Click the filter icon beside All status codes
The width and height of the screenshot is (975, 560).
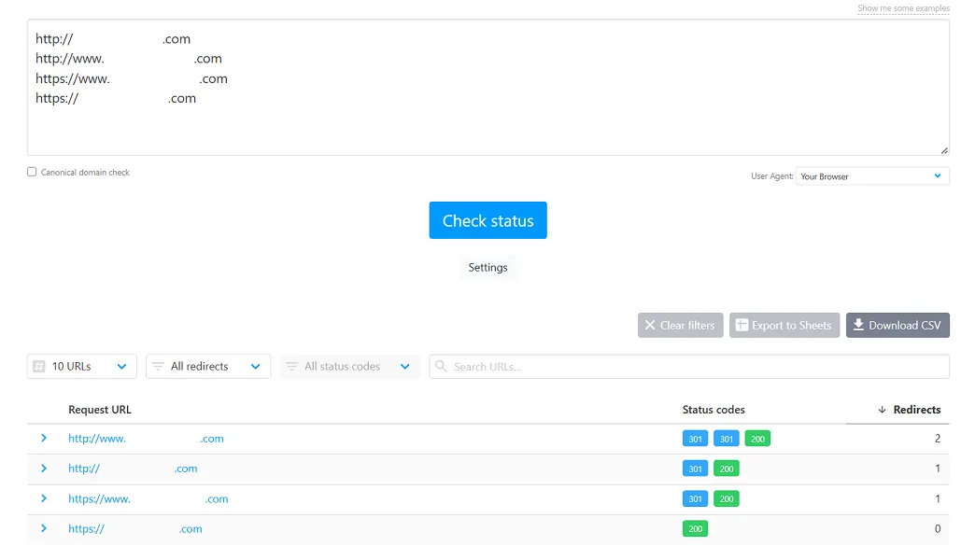coord(291,366)
